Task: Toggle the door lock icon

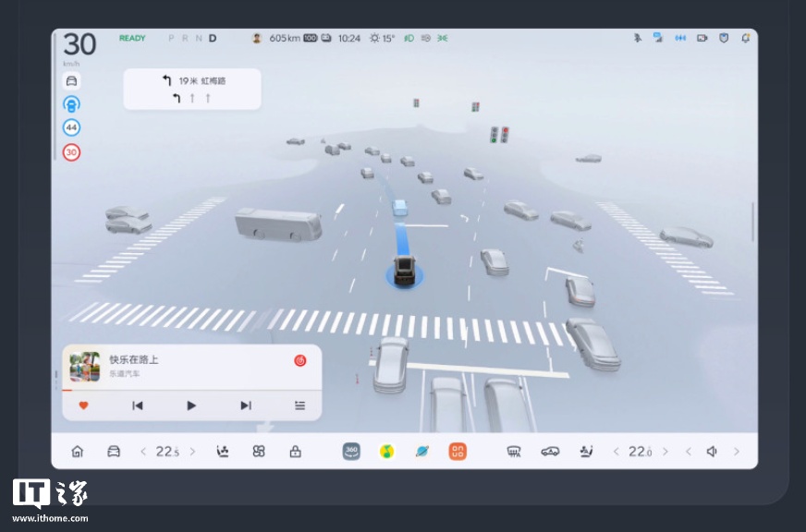Action: [295, 452]
